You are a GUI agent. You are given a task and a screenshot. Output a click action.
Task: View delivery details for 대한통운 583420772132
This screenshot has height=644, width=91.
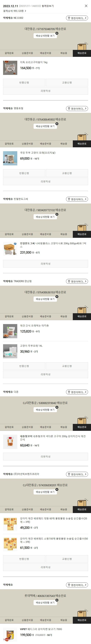pyautogui.click(x=45, y=217)
